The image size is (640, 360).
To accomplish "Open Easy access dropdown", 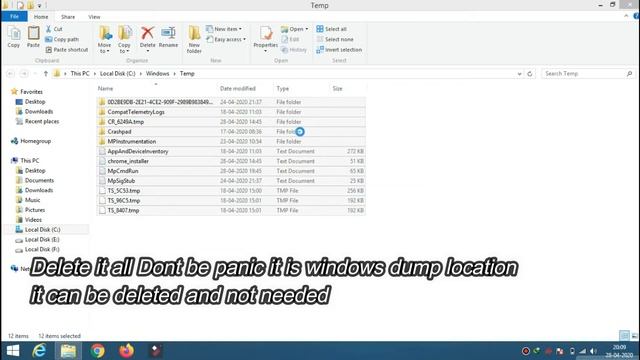I will [x=226, y=39].
